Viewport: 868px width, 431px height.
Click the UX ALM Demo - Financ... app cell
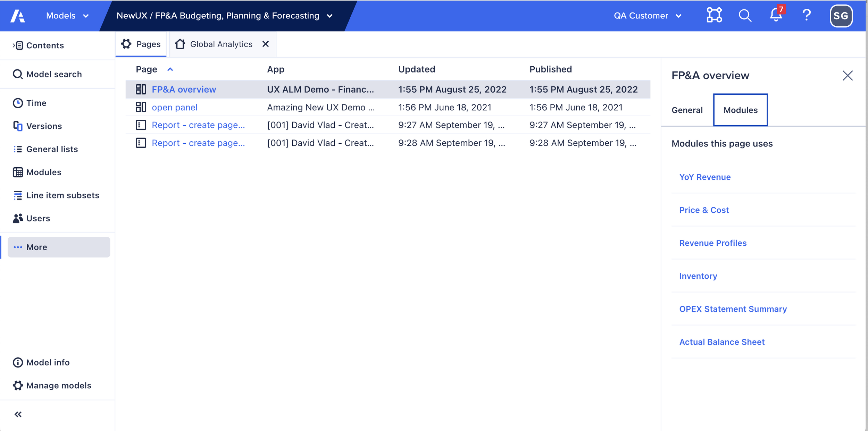pos(320,90)
